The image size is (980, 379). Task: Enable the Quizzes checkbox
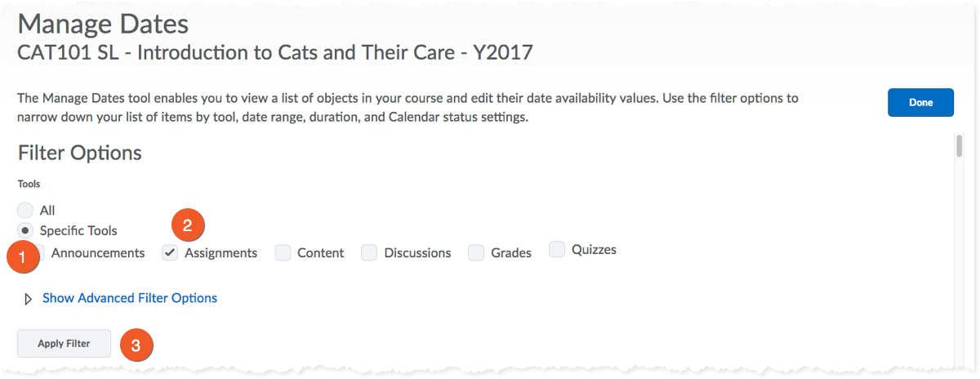click(x=558, y=249)
